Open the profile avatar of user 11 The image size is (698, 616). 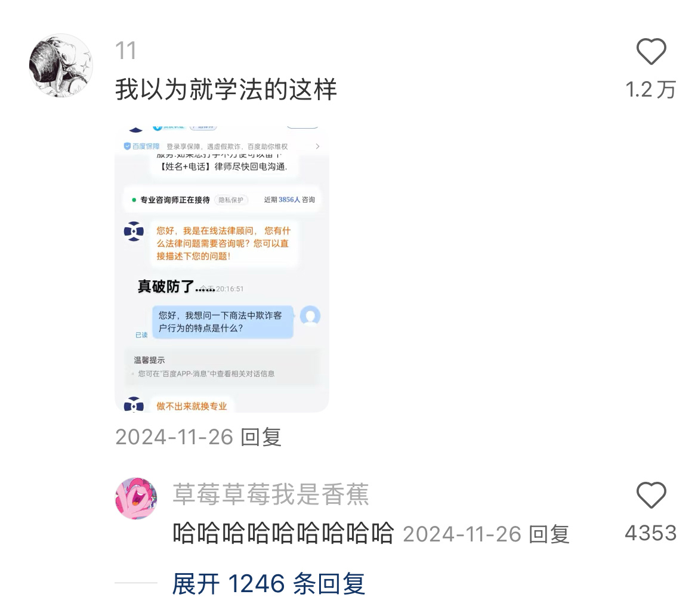coord(61,66)
